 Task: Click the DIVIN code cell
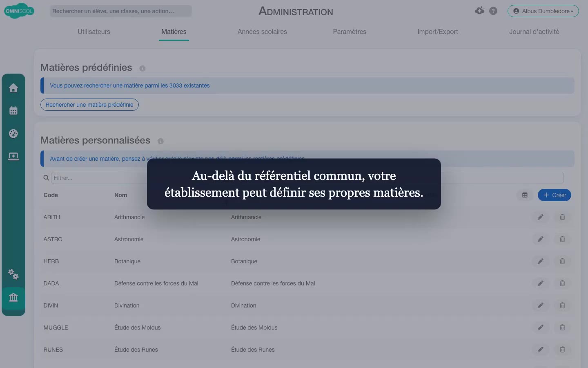(x=51, y=305)
